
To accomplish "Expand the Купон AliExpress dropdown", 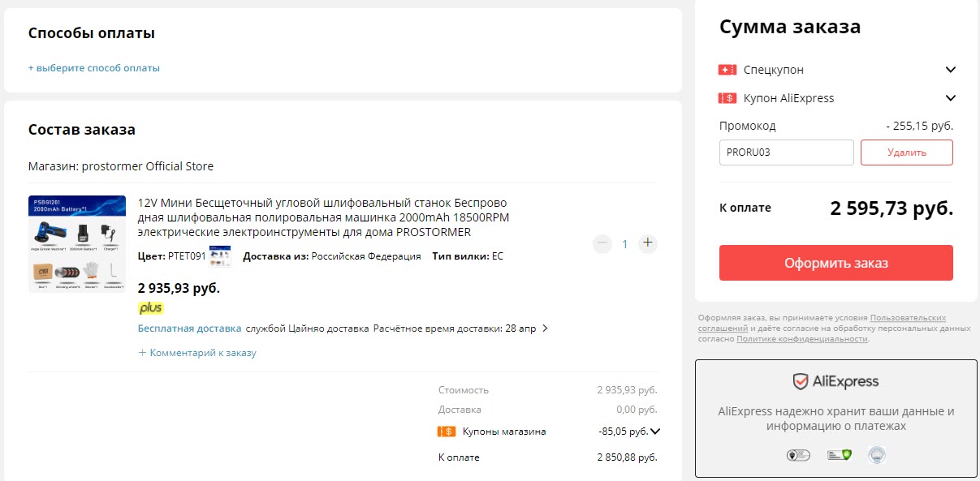I will pyautogui.click(x=951, y=98).
